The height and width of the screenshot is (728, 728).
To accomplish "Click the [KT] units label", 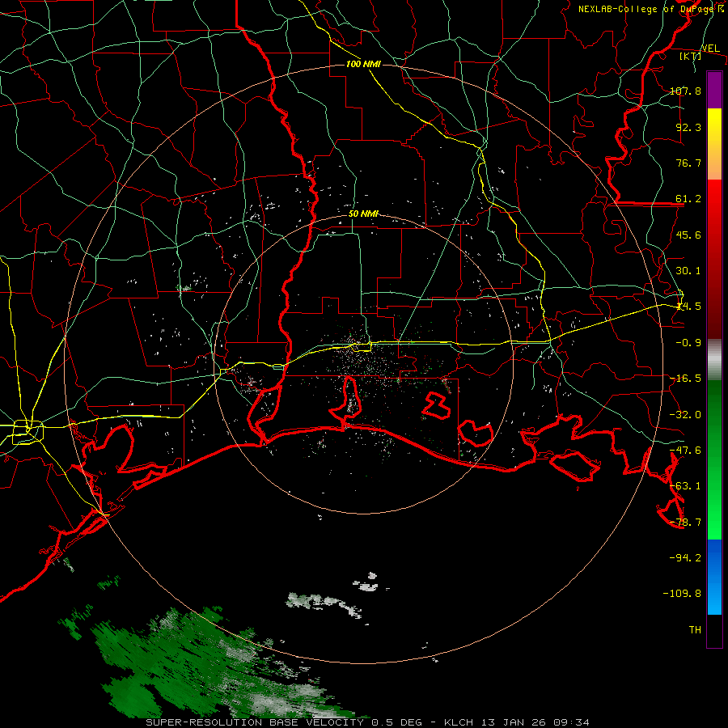I will pyautogui.click(x=691, y=56).
